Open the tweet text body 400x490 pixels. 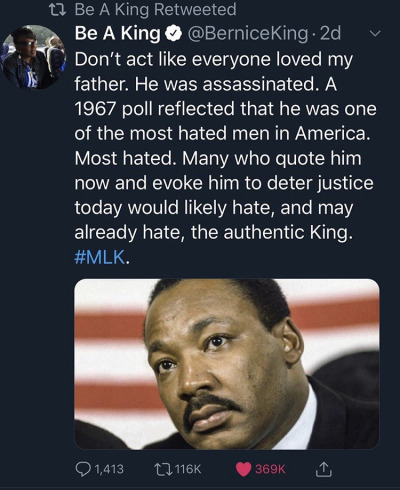coord(225,158)
